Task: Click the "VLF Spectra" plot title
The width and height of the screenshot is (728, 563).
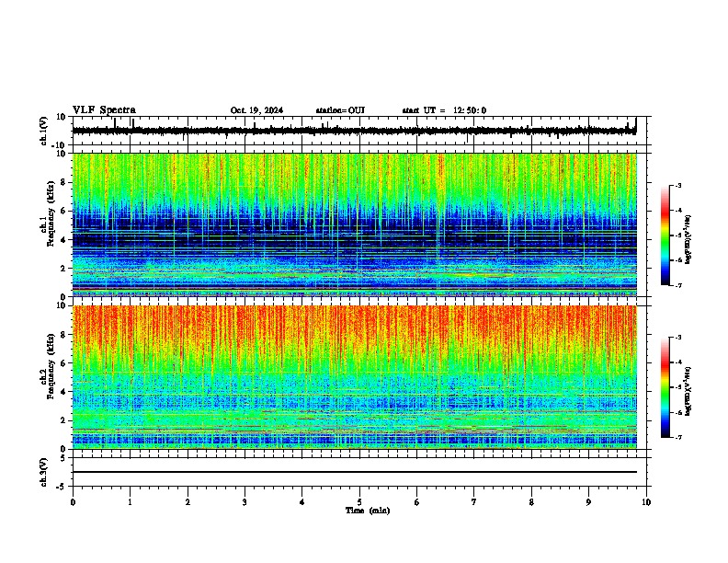Action: pyautogui.click(x=104, y=109)
